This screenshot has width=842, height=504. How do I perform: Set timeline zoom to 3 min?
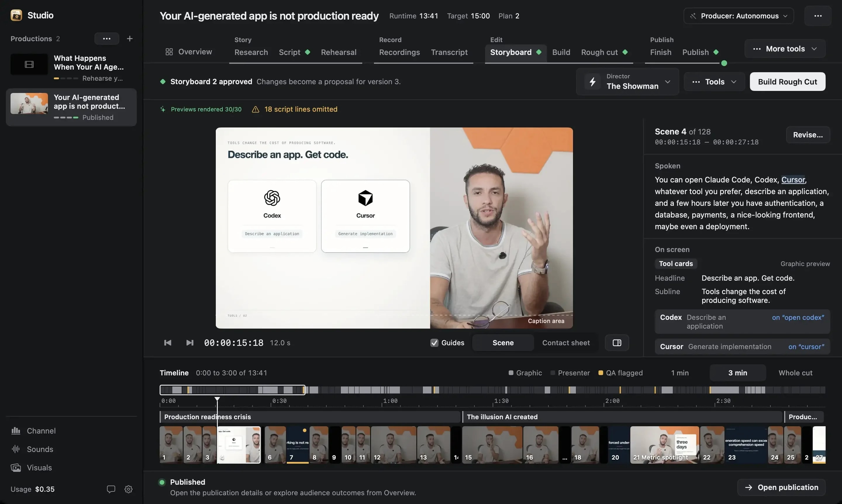[x=737, y=372]
